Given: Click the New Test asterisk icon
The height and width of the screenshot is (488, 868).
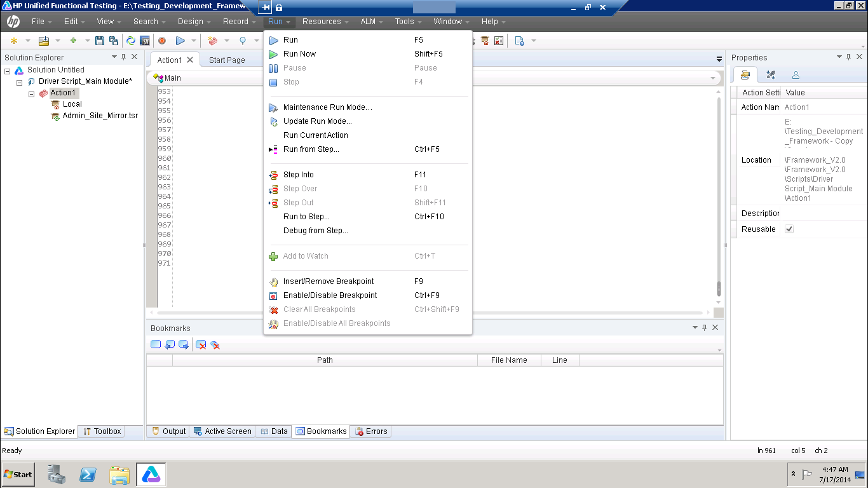Looking at the screenshot, I should (14, 40).
